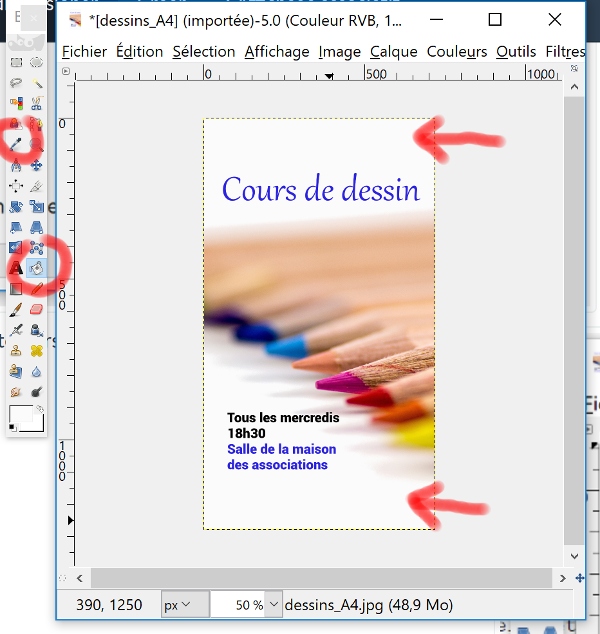Image resolution: width=600 pixels, height=634 pixels.
Task: Select the Blend gradient tool
Action: pos(16,289)
